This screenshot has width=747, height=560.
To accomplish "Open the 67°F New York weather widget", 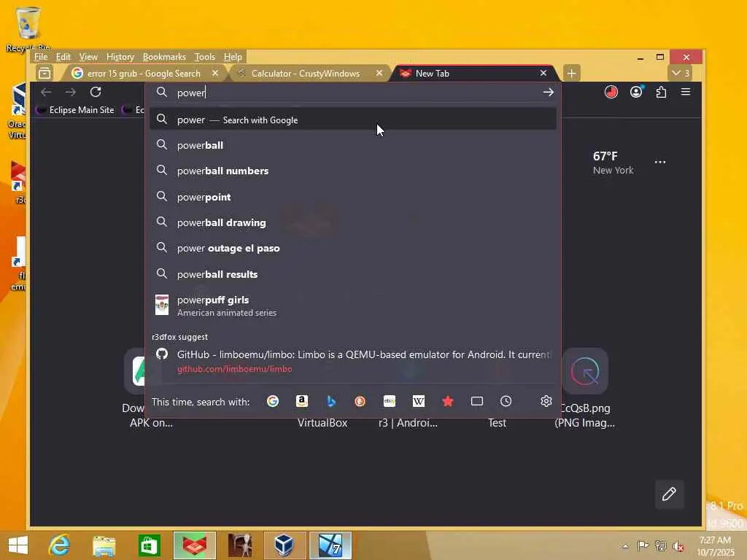I will 613,163.
